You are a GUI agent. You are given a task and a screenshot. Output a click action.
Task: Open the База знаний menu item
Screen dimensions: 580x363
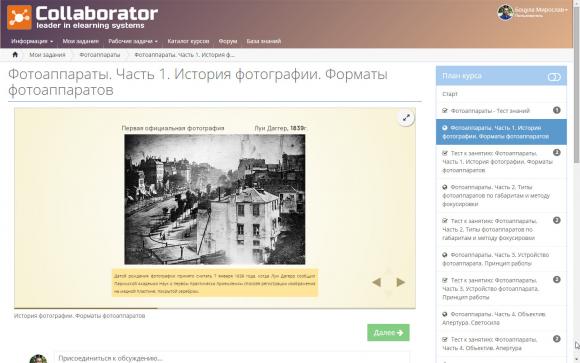(264, 41)
